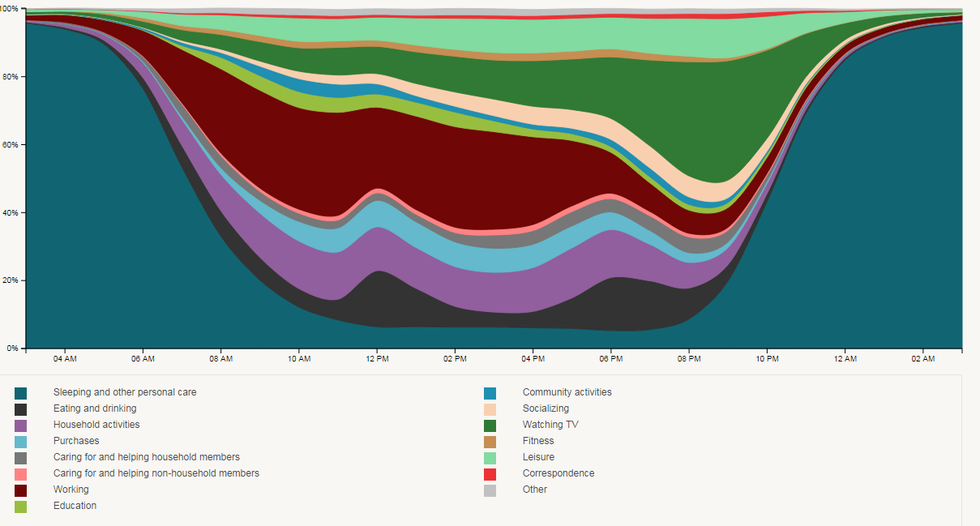Select the Working legend color swatch
The image size is (980, 526).
coord(20,490)
